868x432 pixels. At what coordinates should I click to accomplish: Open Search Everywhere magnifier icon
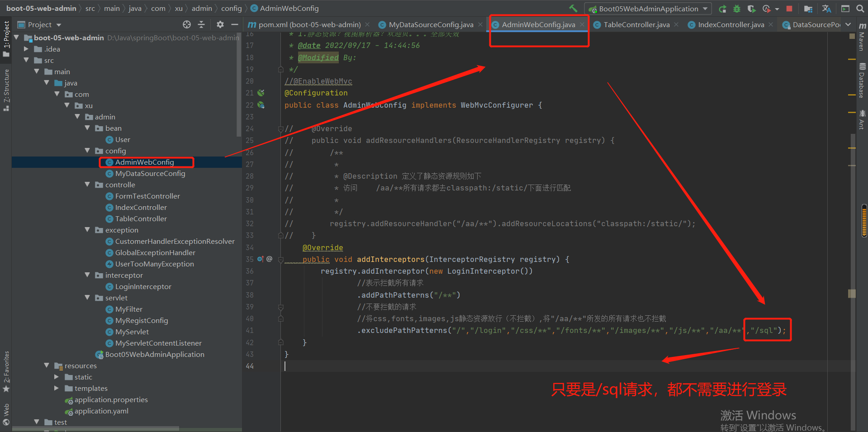[x=860, y=9]
